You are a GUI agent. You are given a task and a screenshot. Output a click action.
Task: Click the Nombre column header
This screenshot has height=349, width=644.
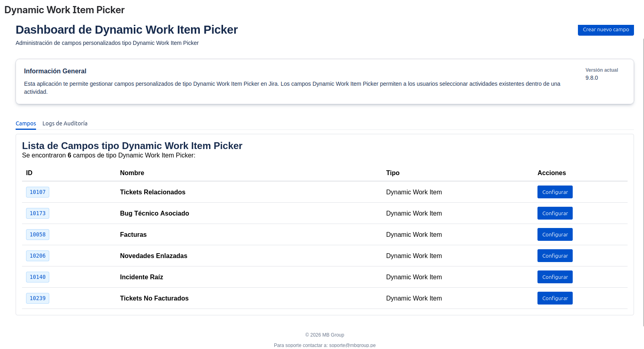point(132,173)
